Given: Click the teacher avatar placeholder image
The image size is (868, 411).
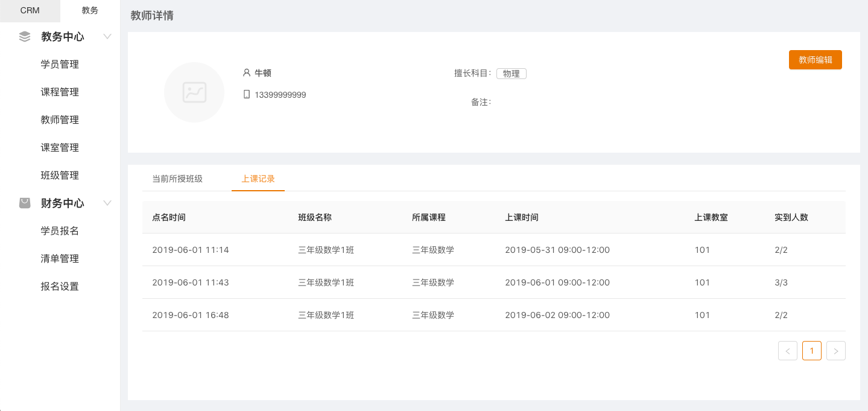Looking at the screenshot, I should tap(194, 92).
